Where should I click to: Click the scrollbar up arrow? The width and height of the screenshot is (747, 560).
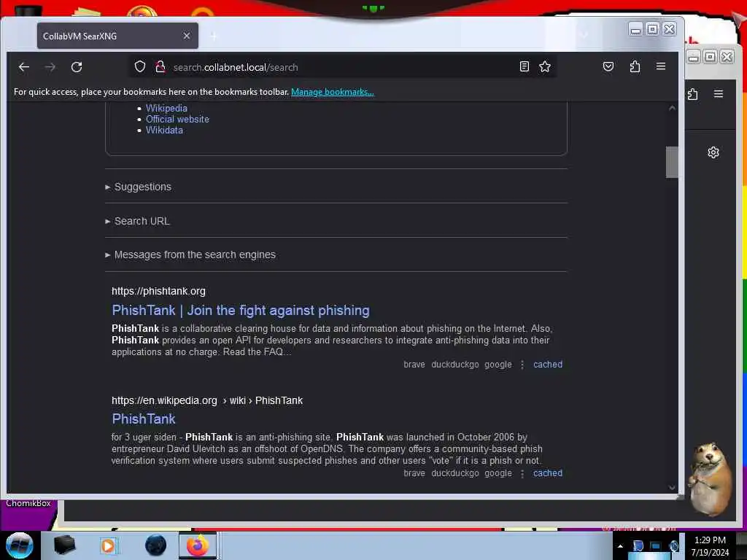click(x=672, y=108)
